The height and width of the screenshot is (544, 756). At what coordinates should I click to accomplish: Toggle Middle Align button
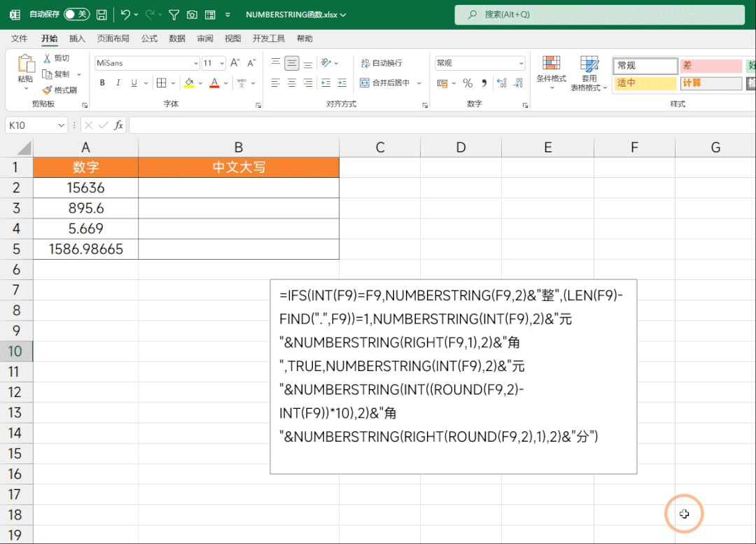click(292, 63)
